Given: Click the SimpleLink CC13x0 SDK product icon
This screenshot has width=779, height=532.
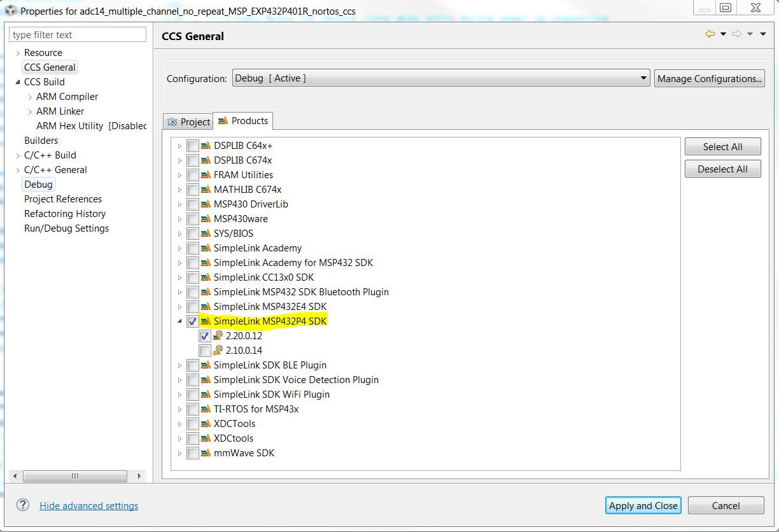Looking at the screenshot, I should tap(206, 277).
